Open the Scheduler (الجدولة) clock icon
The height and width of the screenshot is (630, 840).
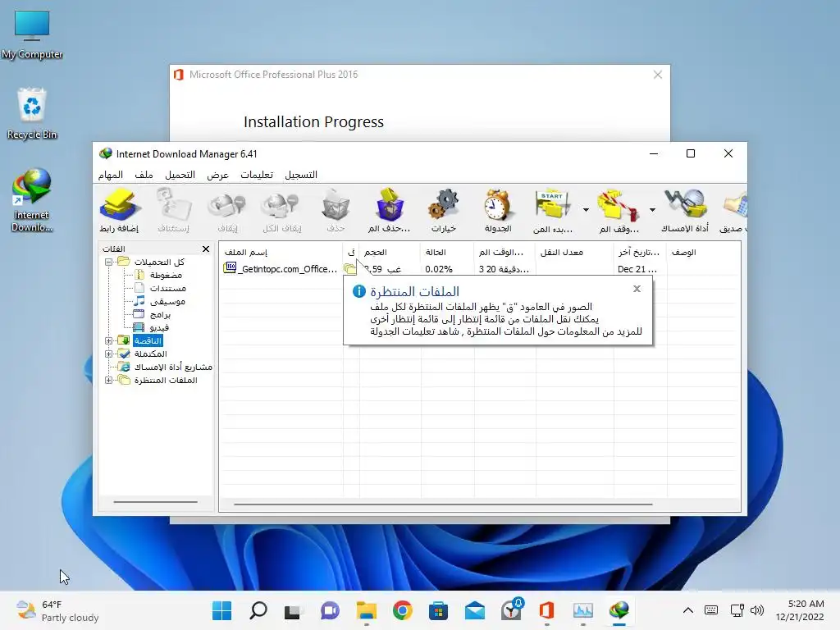click(498, 211)
